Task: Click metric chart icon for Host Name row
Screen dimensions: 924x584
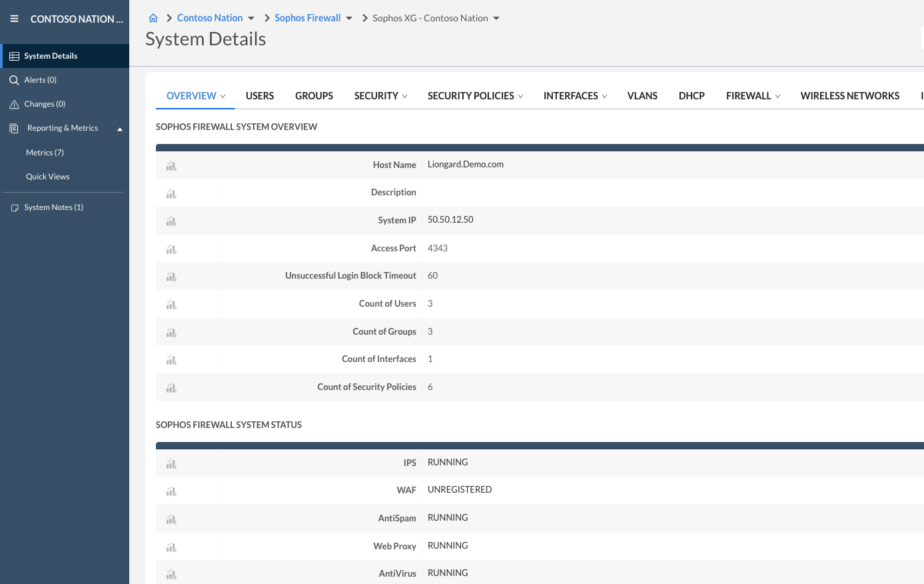Action: tap(171, 166)
